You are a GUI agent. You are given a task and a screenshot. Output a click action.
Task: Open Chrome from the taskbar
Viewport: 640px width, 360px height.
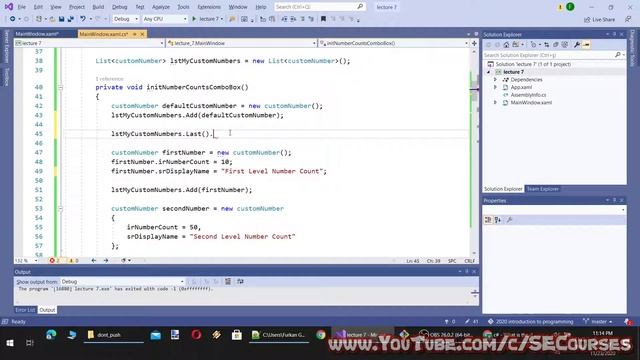[x=321, y=335]
